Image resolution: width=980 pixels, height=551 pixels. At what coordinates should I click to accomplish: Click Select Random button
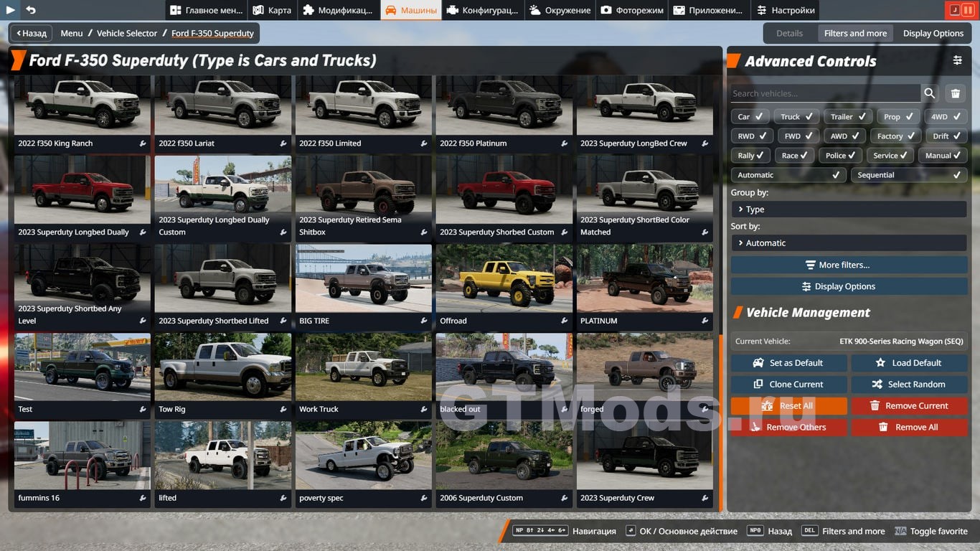[909, 385]
